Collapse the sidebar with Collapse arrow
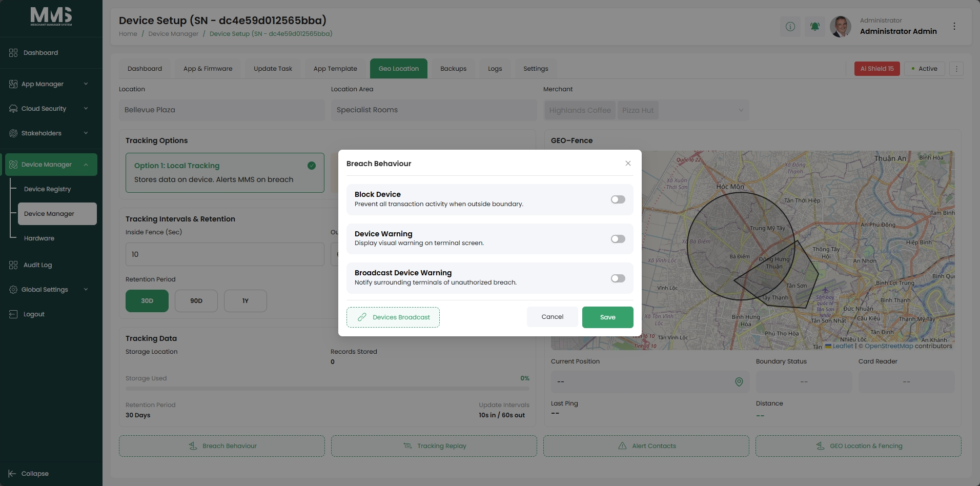Screen dimensions: 980x486 12,474
